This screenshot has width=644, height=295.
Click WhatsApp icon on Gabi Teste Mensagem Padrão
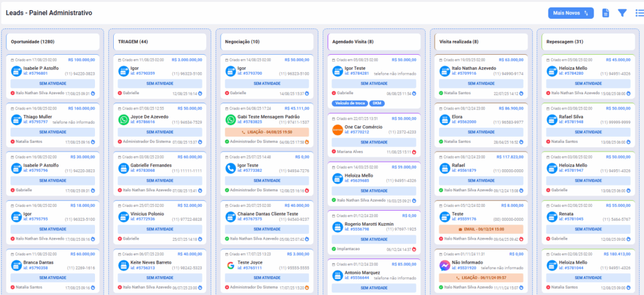click(x=231, y=120)
